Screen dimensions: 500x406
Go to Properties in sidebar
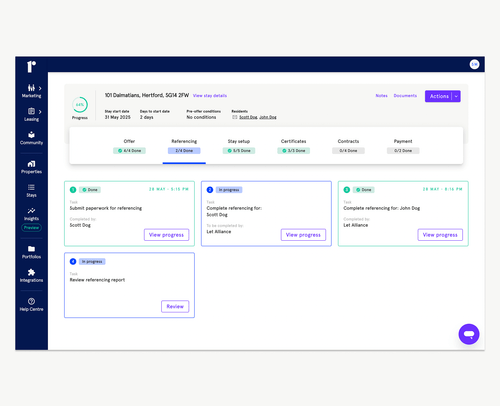pos(31,167)
